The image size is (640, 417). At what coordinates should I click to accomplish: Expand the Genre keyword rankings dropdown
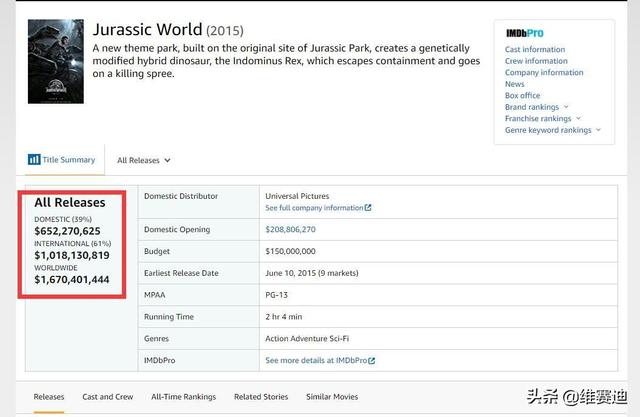coord(553,130)
